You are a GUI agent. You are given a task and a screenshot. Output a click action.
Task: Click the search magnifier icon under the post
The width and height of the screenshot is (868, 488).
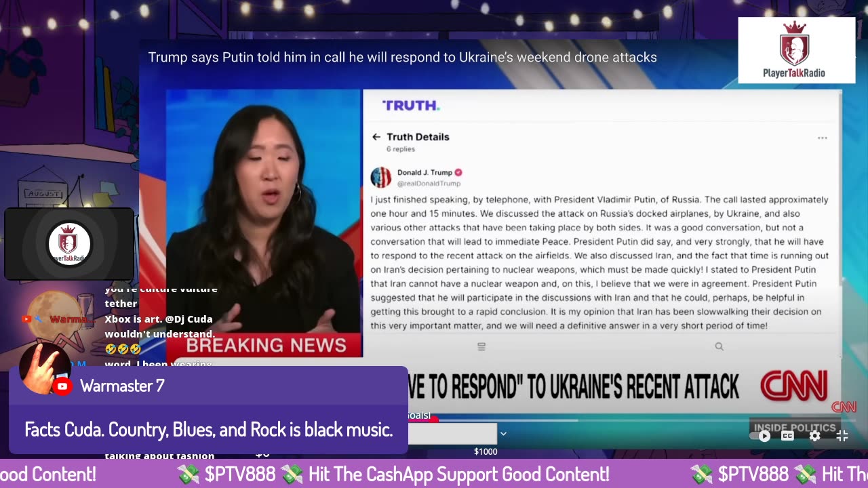point(719,346)
